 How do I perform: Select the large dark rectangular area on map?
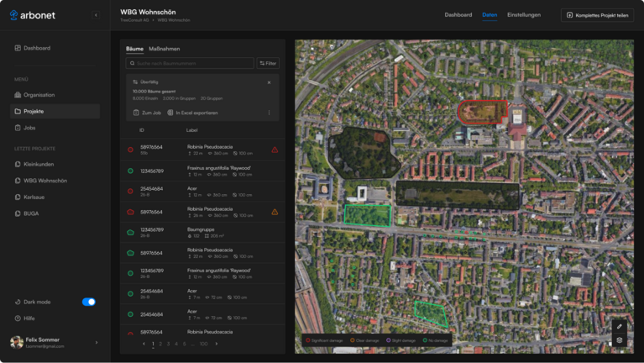458,195
